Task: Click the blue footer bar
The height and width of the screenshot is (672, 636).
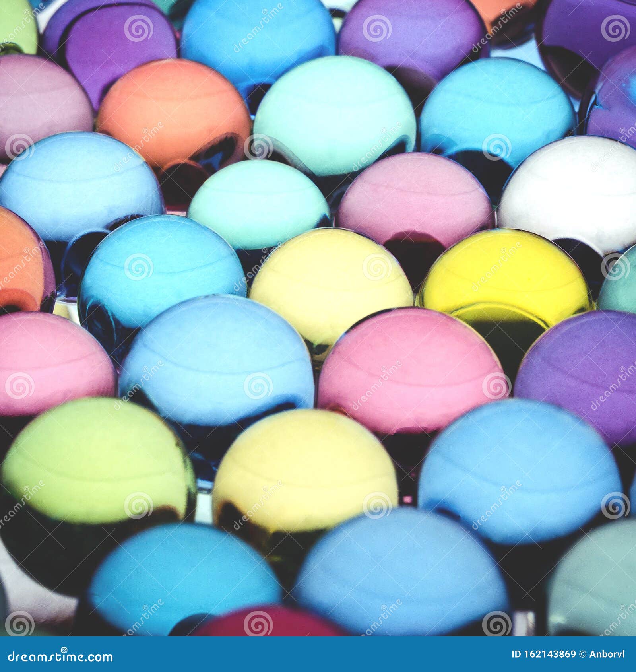Action: tap(318, 657)
